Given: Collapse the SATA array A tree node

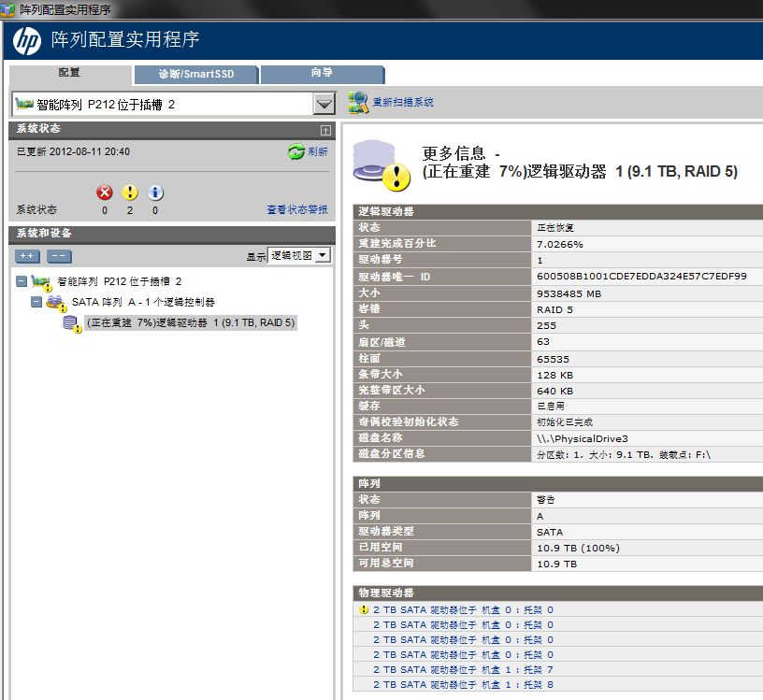Looking at the screenshot, I should point(36,302).
